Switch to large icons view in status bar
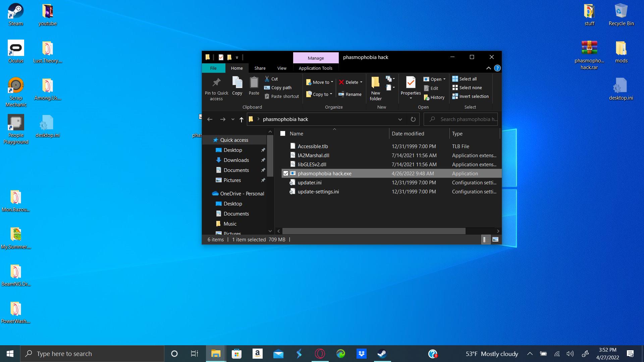 pos(495,240)
